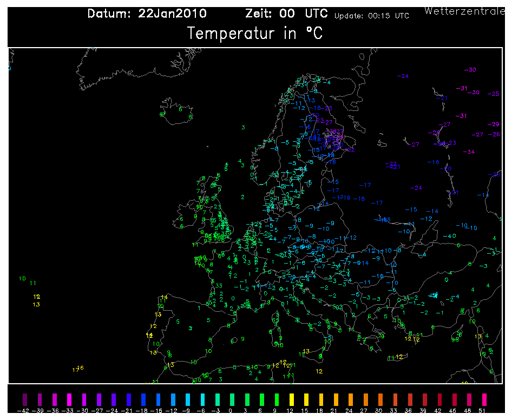
Task: Select the -42 dark purple legend swatch
Action: click(x=23, y=400)
